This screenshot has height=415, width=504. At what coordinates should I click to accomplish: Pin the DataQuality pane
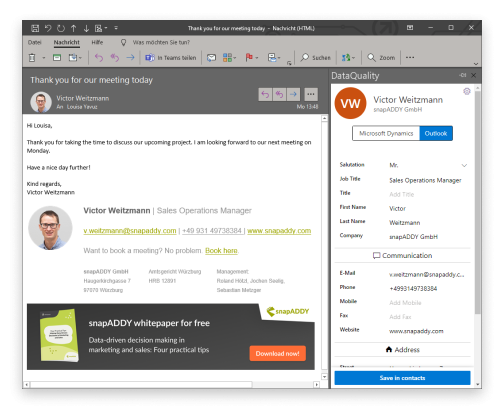click(462, 75)
